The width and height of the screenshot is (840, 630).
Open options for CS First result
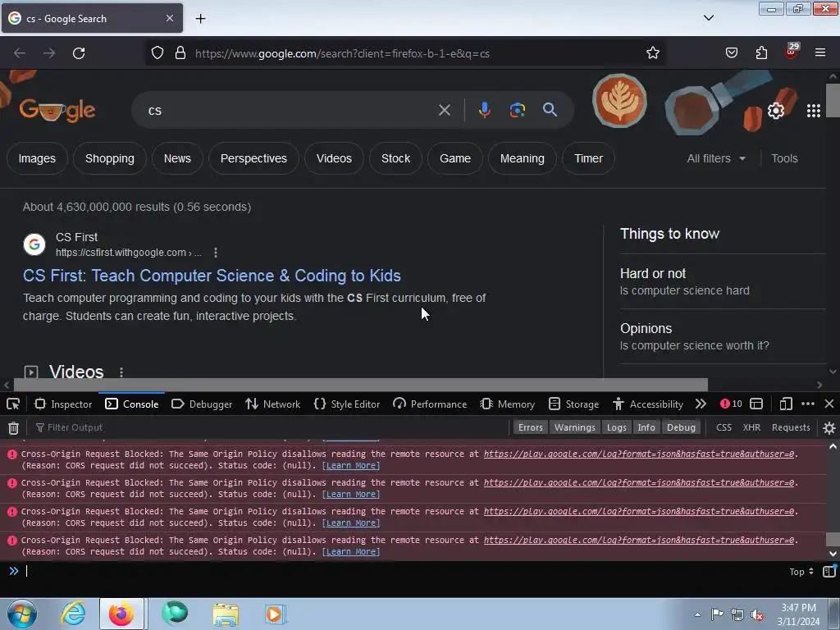click(x=216, y=253)
